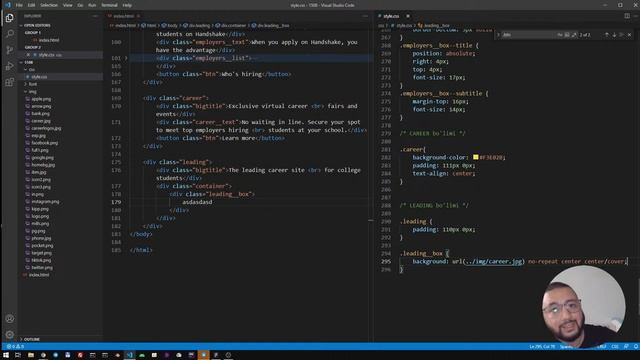The width and height of the screenshot is (640, 360).
Task: Open the Run and Debug view
Action: tap(9, 66)
